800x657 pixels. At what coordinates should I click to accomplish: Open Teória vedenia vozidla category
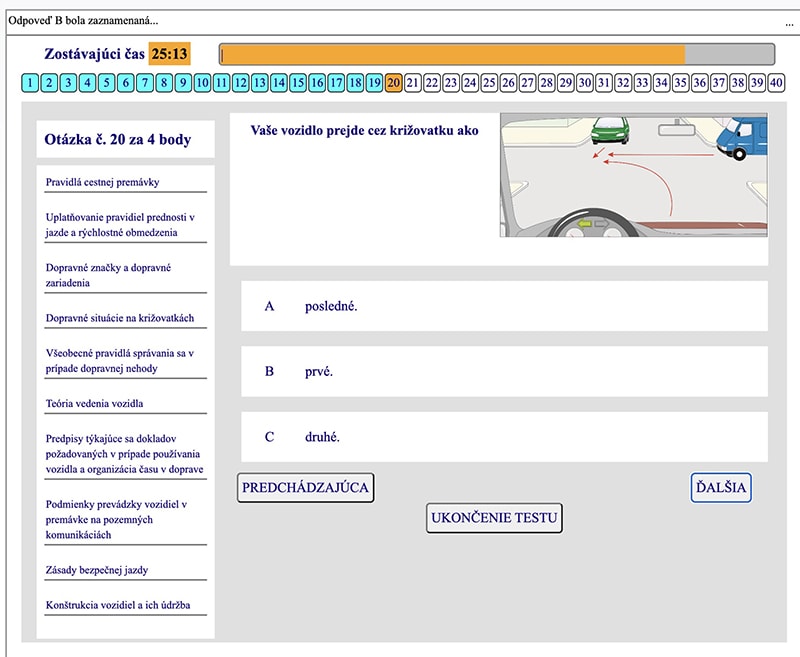point(94,403)
